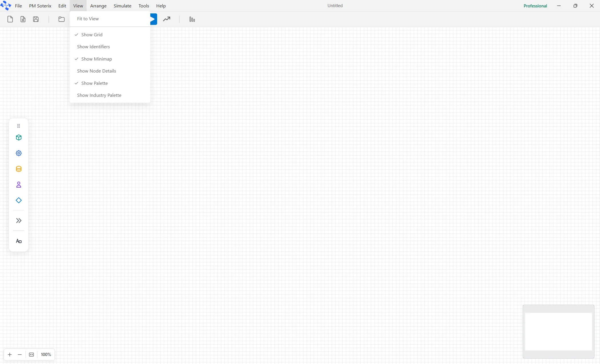Open the Tools menu
Screen dimensions: 600x364
coord(144,6)
